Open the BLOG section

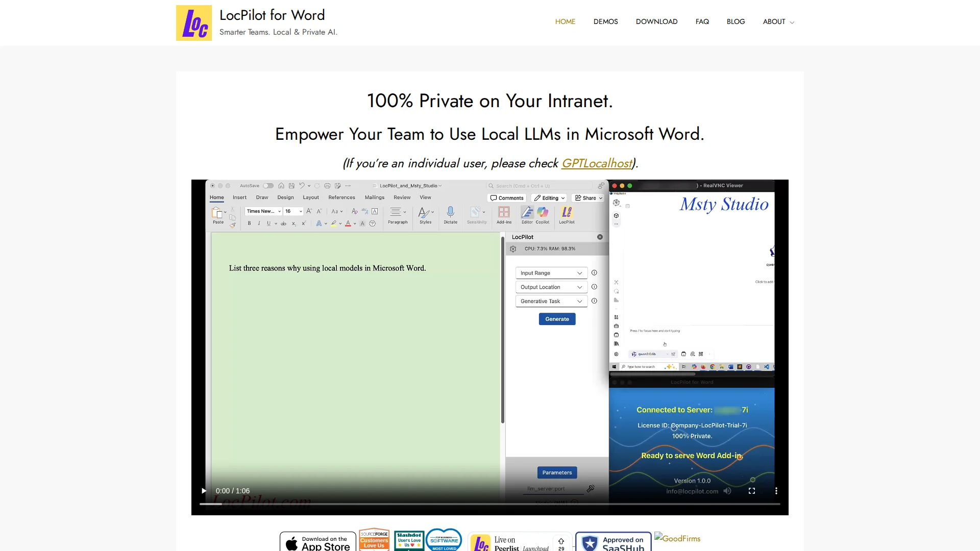pos(736,21)
